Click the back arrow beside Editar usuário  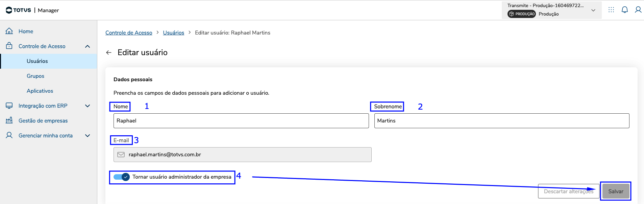coord(109,52)
